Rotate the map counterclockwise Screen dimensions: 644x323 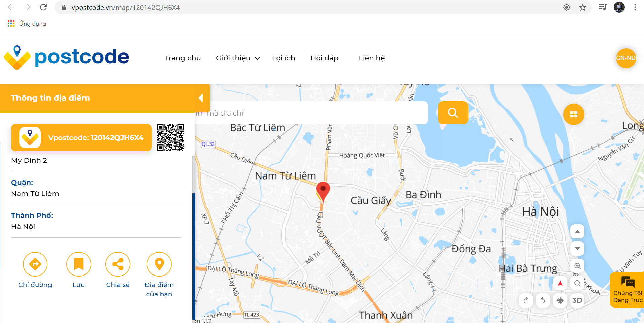(x=543, y=300)
